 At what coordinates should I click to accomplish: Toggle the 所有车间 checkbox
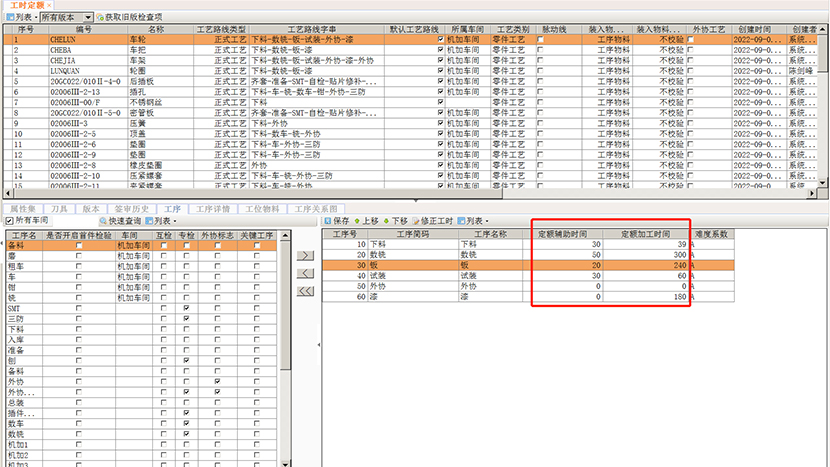pos(10,220)
